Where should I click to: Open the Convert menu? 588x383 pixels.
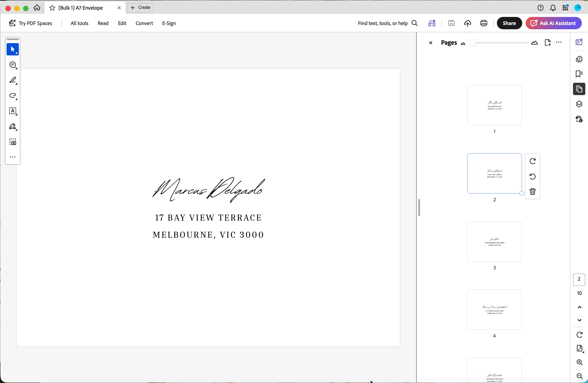[144, 23]
